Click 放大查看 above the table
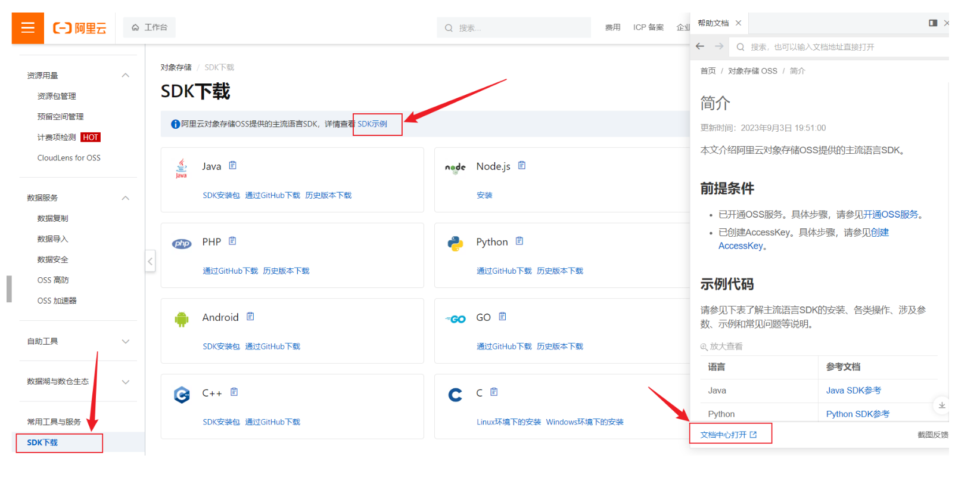This screenshot has width=980, height=477. [x=721, y=346]
